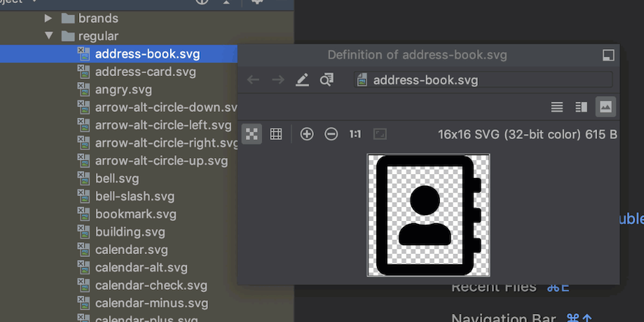
Task: Select bell-slash.svg in project tree
Action: point(135,196)
